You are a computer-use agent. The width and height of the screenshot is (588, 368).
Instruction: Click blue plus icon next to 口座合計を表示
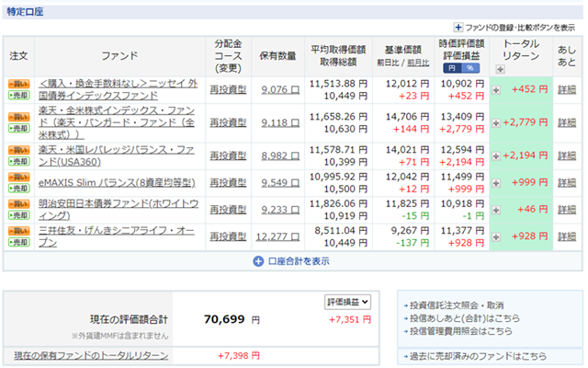(x=258, y=261)
